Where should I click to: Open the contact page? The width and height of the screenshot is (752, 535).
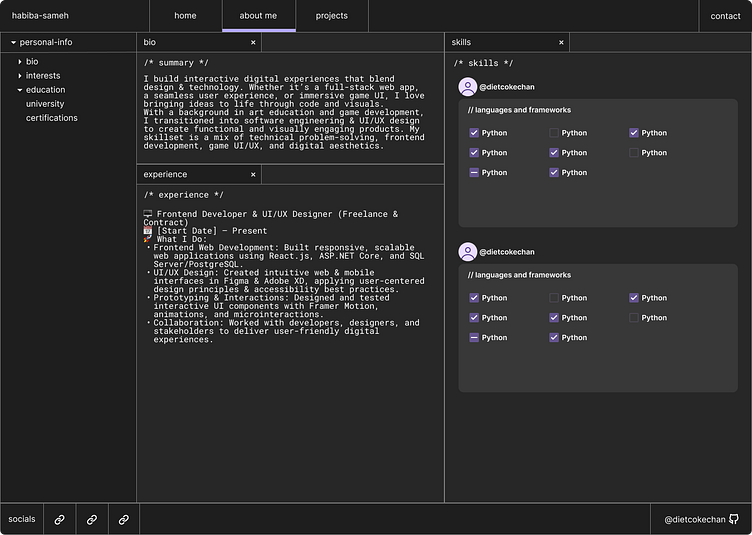[x=725, y=16]
